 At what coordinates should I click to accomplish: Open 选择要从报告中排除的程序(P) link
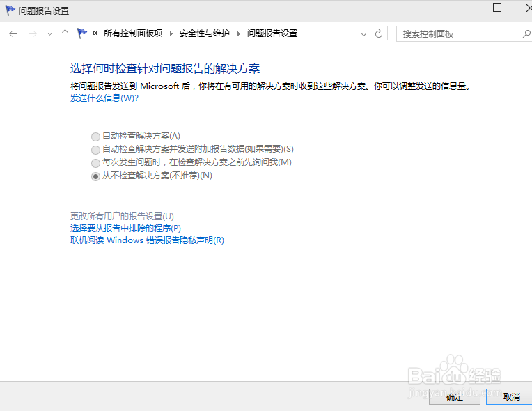click(125, 228)
